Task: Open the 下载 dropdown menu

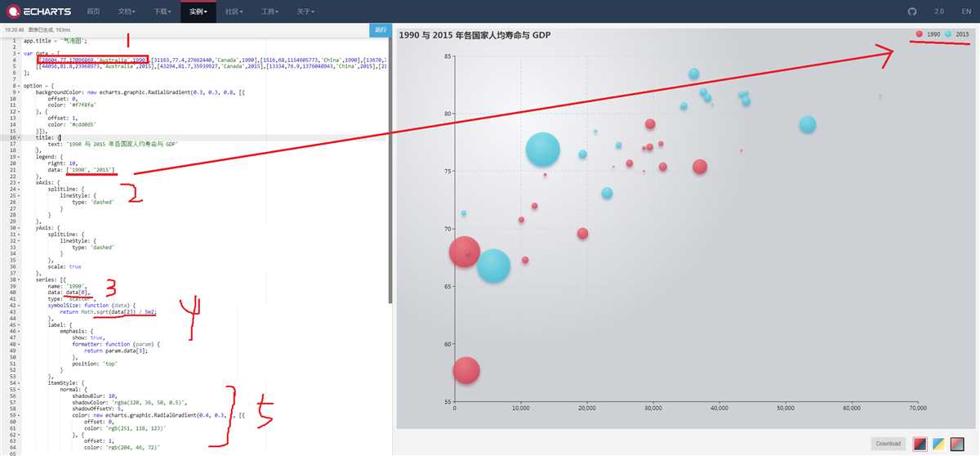Action: click(162, 11)
